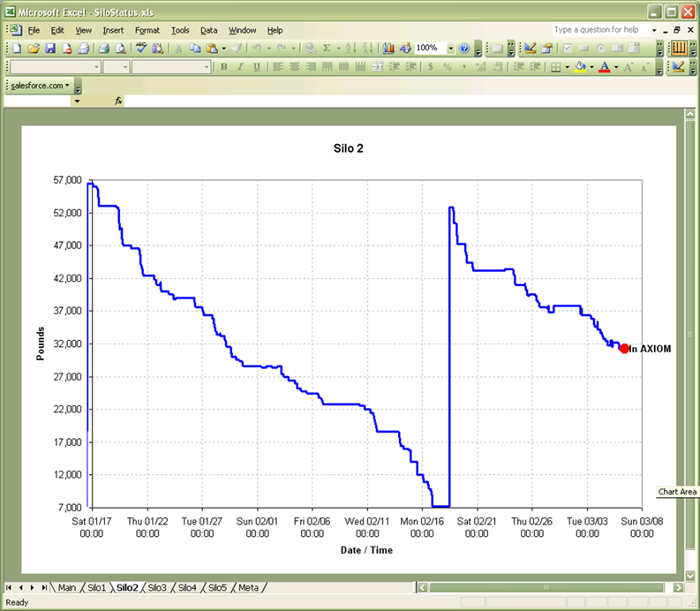700x611 pixels.
Task: Open Print Preview magnifier icon
Action: point(121,49)
